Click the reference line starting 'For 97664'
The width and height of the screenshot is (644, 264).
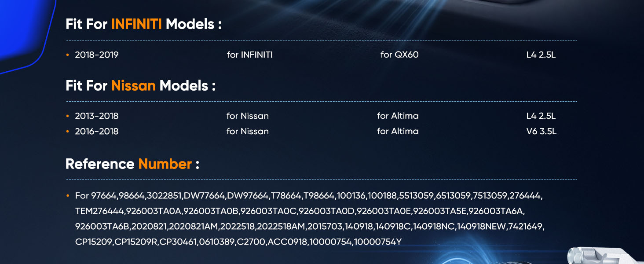click(x=309, y=196)
